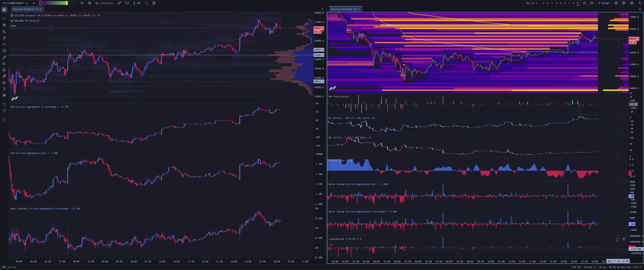Select the multi-point path tool in the sidebar
The image size is (644, 270).
pyautogui.click(x=4, y=25)
